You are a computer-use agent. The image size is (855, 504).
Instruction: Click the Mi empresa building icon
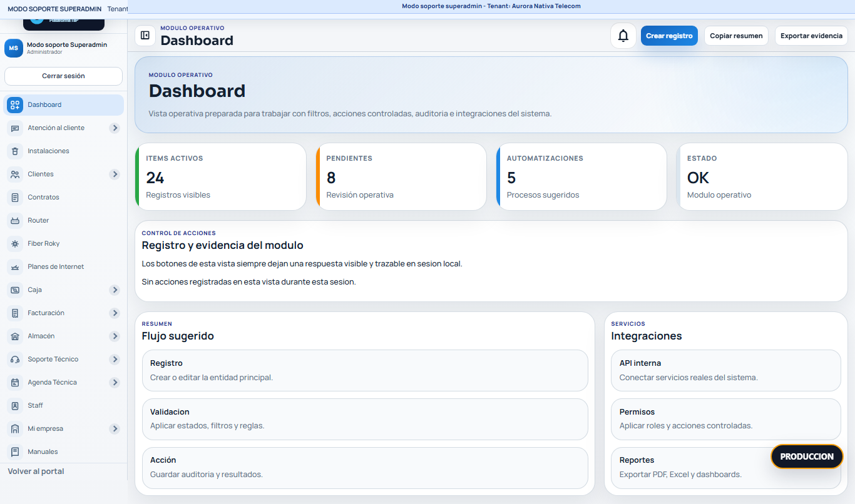[15, 429]
